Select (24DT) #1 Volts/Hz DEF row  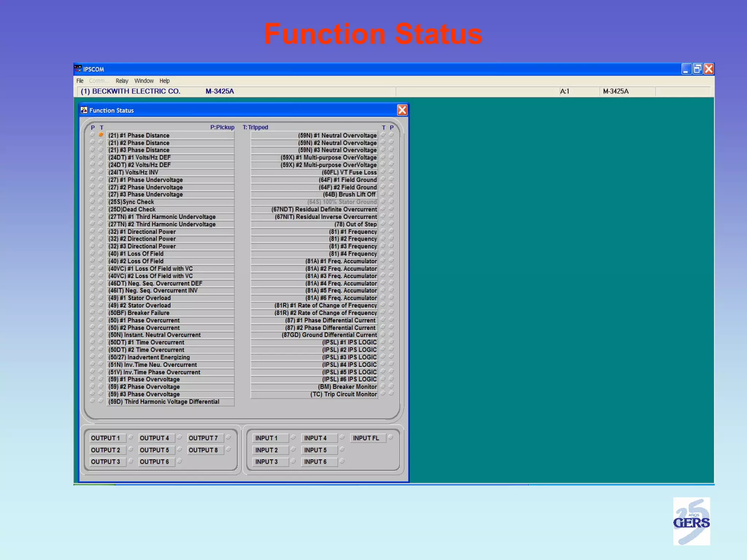point(171,157)
